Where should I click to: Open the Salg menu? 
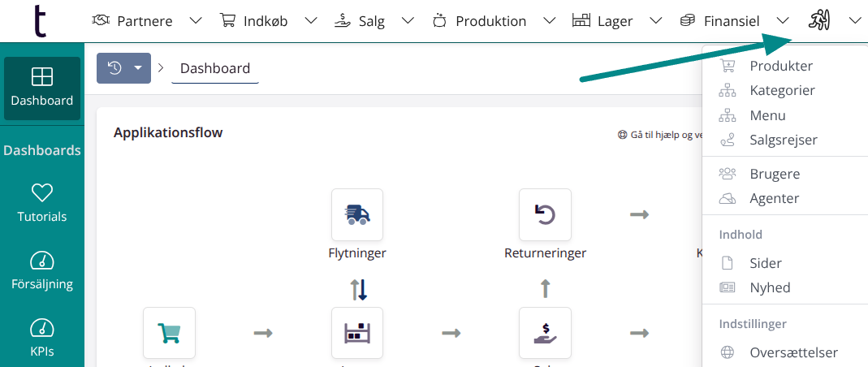pos(363,21)
